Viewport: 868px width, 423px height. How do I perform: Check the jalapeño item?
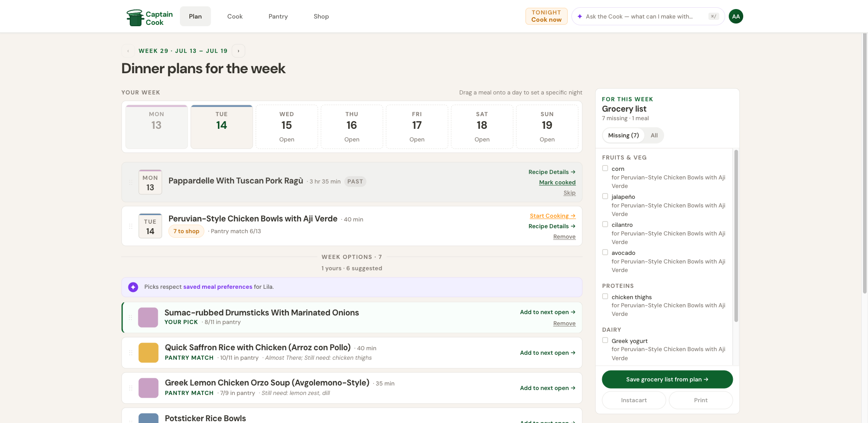click(605, 196)
